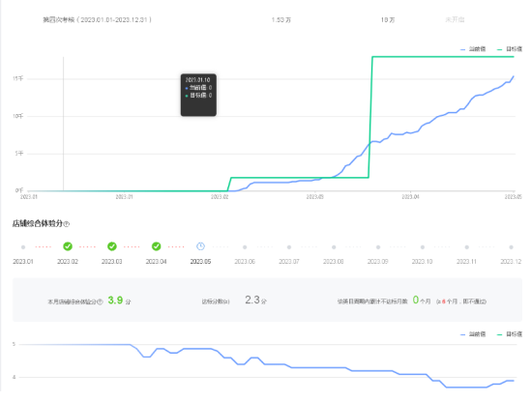The image size is (532, 401).
Task: Select the 2023.09 month node
Action: [378, 247]
